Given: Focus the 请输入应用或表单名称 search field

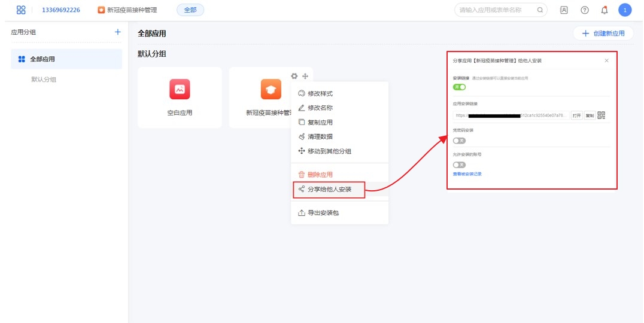Looking at the screenshot, I should pyautogui.click(x=496, y=10).
